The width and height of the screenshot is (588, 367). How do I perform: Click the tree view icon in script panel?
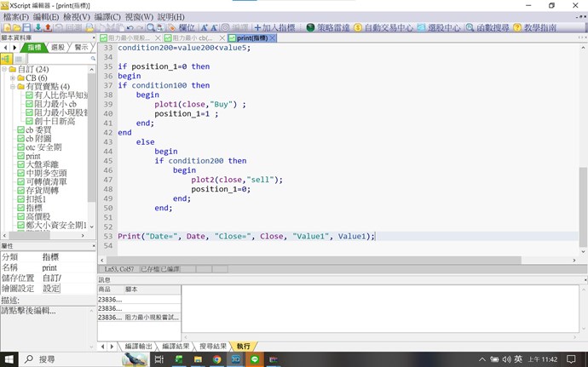[x=6, y=59]
